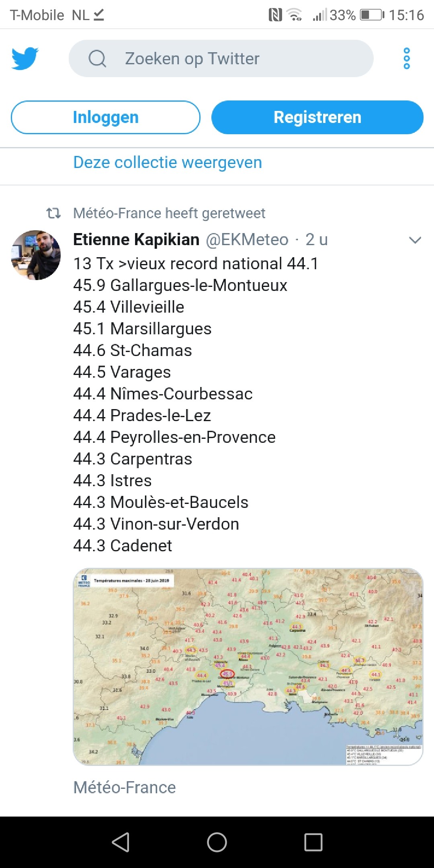This screenshot has width=434, height=868.
Task: Tap the Inloggen button
Action: coord(106,117)
